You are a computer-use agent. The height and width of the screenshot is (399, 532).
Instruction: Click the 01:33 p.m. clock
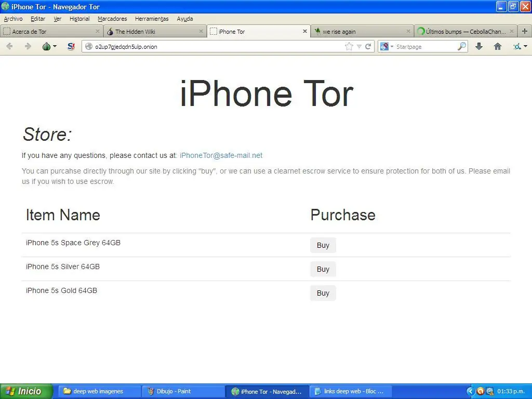pos(511,391)
